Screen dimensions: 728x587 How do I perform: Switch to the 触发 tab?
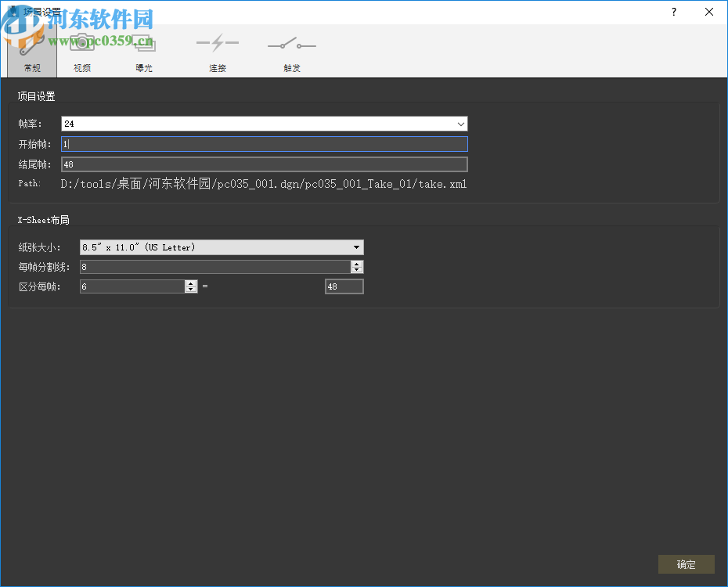(291, 67)
